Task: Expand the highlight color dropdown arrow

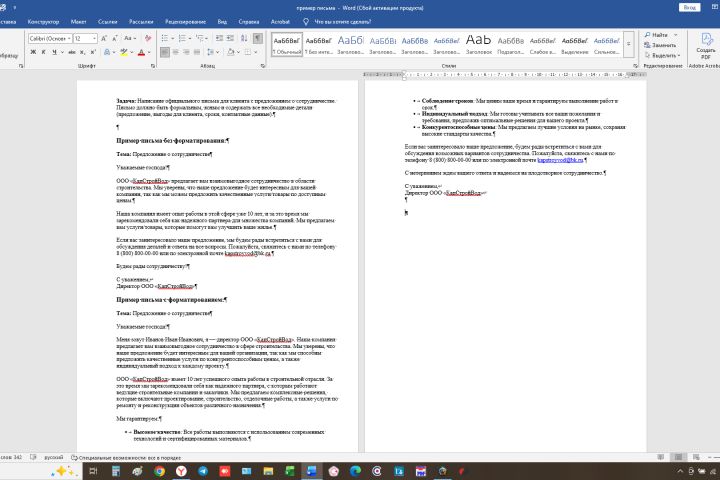Action: [131, 52]
